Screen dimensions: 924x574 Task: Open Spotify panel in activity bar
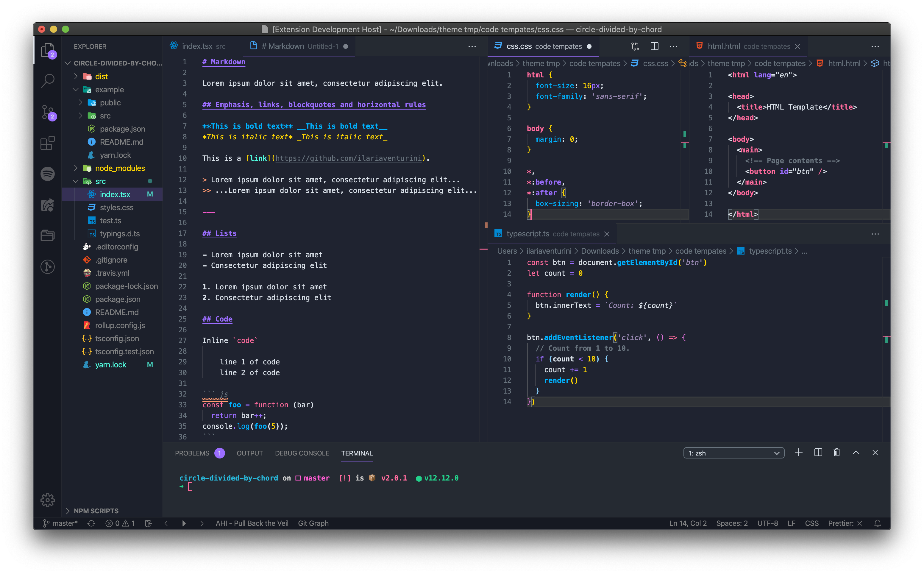click(47, 174)
